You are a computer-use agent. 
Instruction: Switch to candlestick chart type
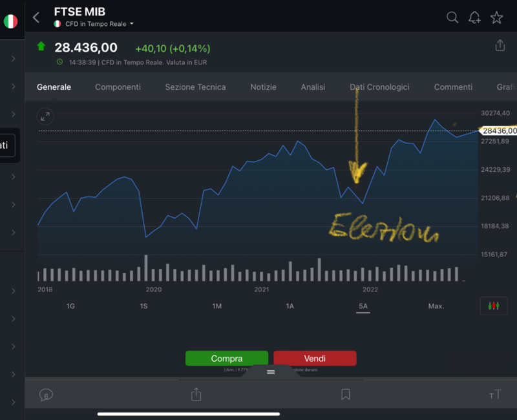pyautogui.click(x=494, y=306)
